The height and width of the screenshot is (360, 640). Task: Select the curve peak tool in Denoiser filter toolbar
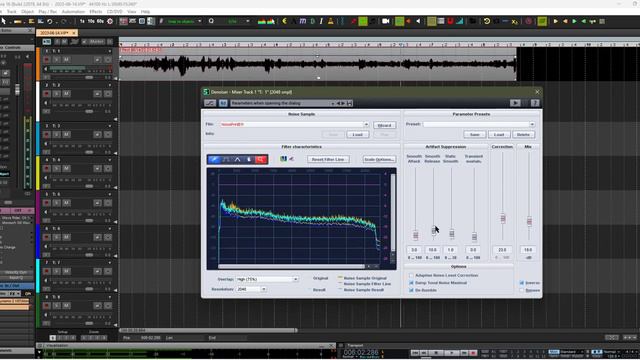click(x=238, y=159)
